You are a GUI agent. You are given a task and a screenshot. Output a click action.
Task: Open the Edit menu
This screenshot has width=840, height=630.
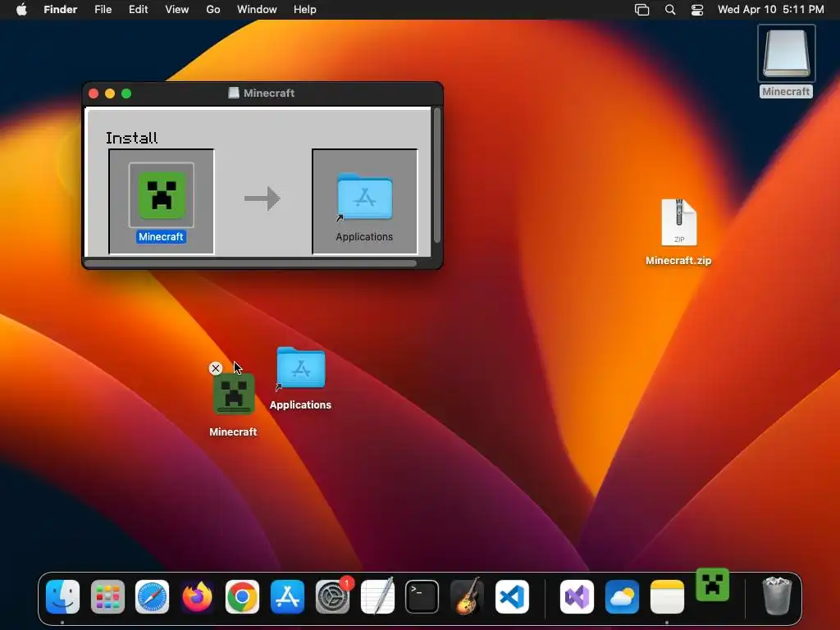[x=138, y=10]
